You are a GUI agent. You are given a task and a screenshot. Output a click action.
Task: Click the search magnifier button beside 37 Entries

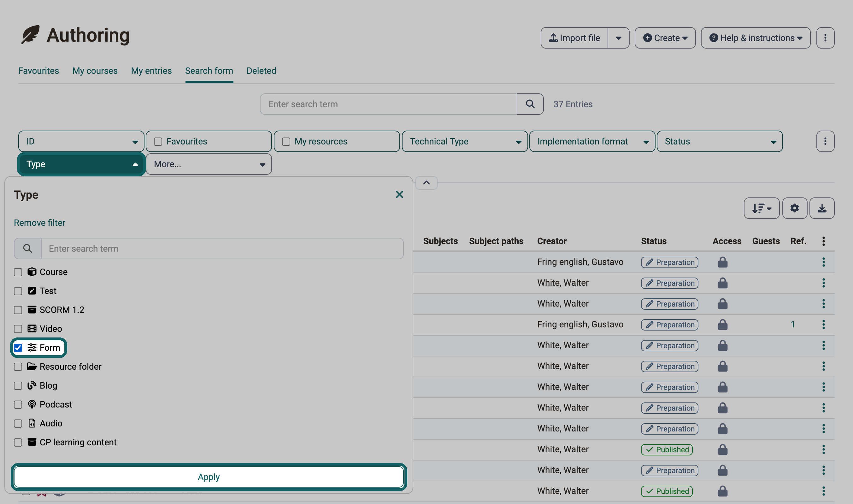(x=530, y=104)
